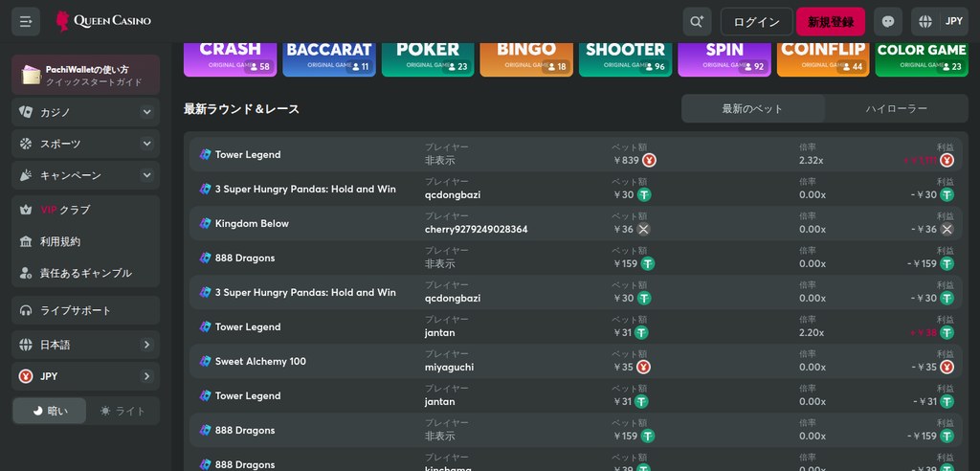Open the Kingdom Below game link

[x=252, y=223]
